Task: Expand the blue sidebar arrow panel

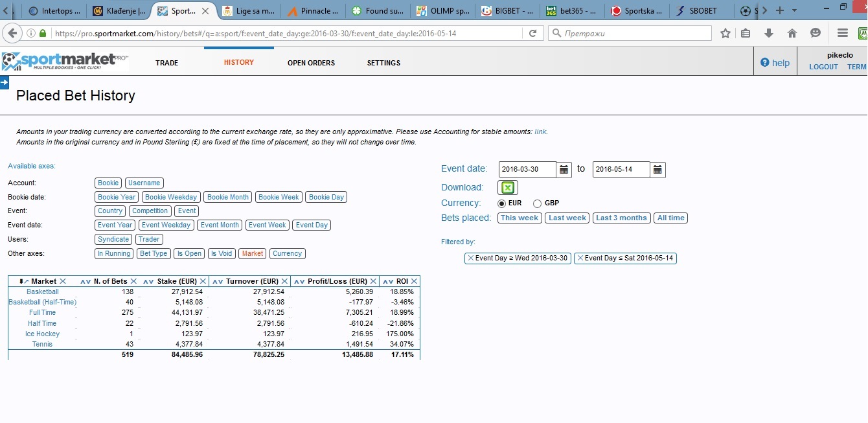Action: click(x=4, y=82)
